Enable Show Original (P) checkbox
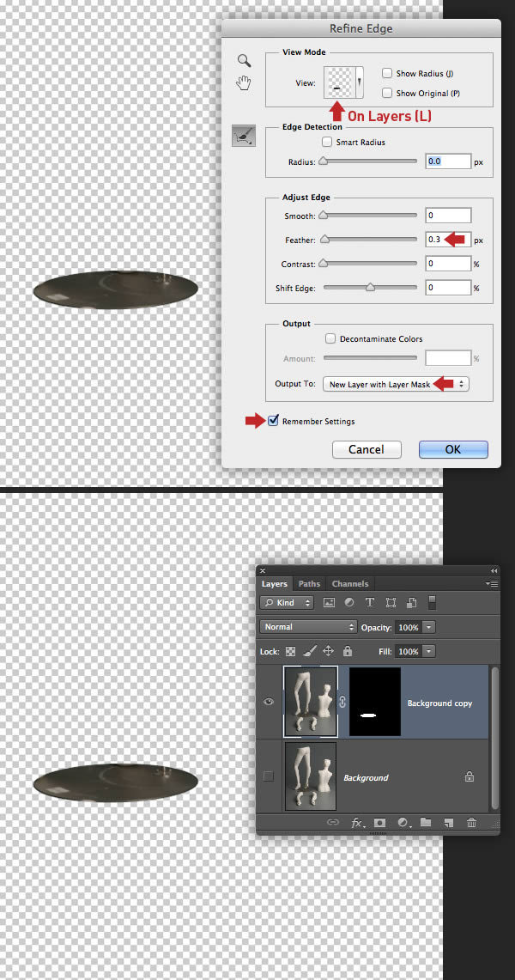Image resolution: width=515 pixels, height=980 pixels. click(387, 93)
